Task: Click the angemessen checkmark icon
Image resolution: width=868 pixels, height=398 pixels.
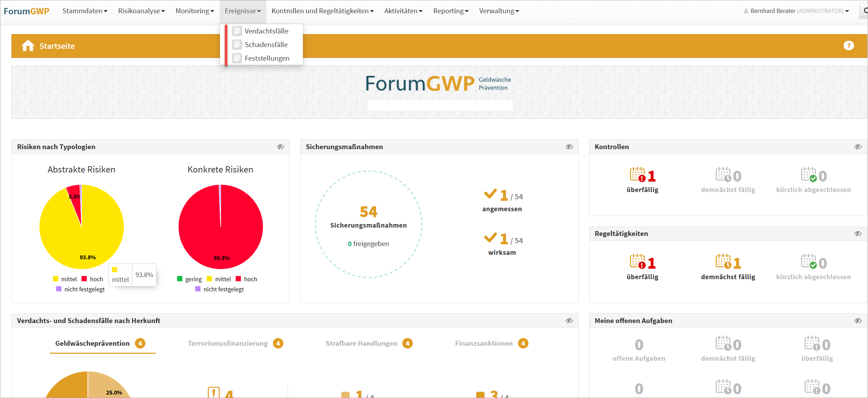Action: click(x=490, y=194)
